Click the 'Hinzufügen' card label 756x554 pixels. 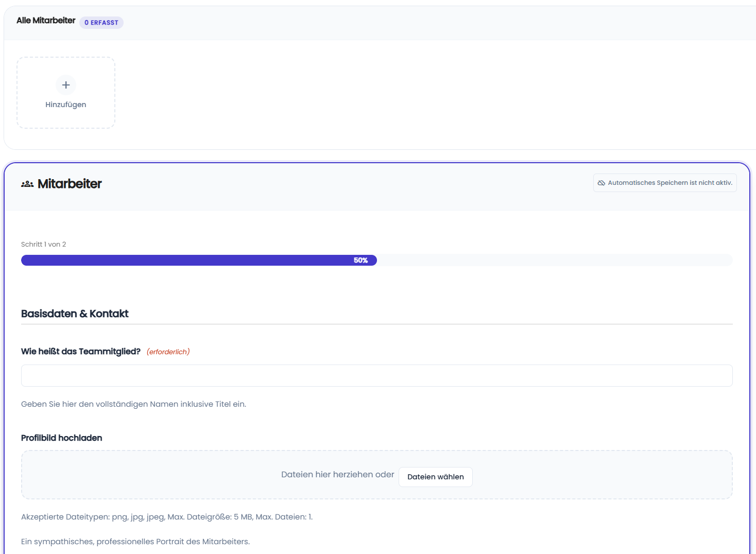66,105
